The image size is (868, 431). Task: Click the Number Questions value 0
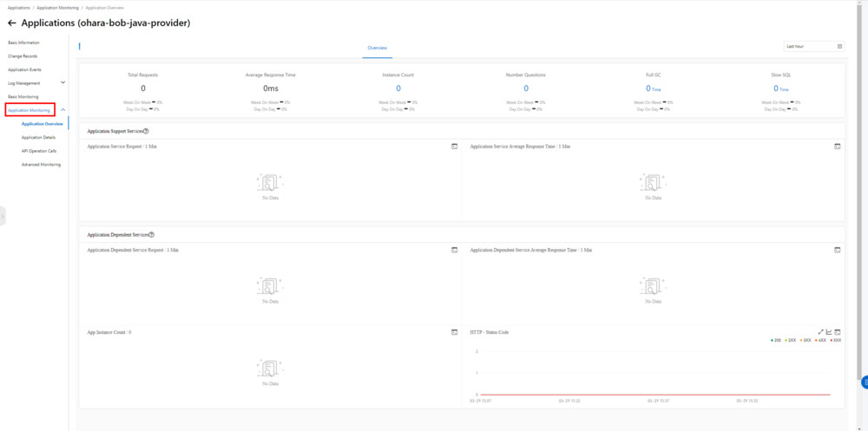[526, 88]
